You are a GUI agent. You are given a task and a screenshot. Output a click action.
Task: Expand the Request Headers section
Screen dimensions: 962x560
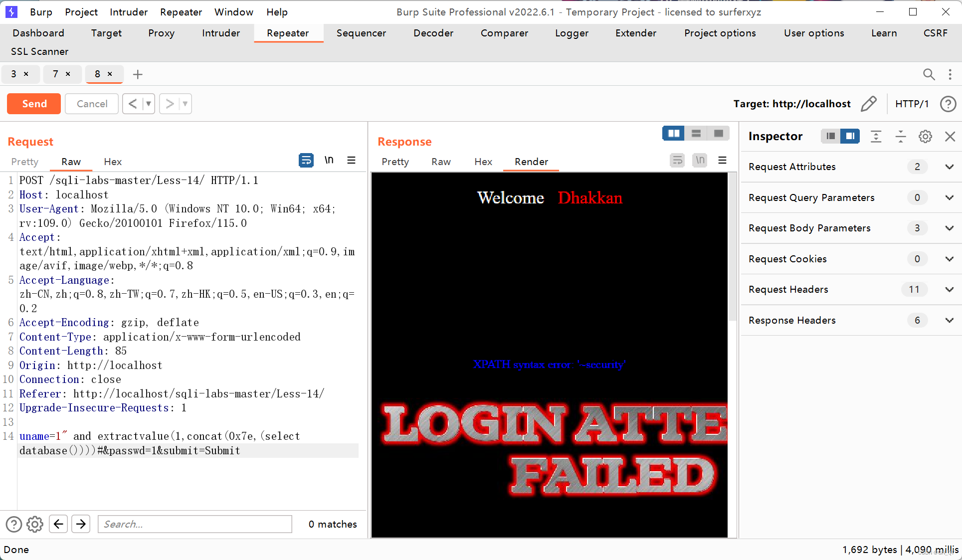pyautogui.click(x=949, y=289)
